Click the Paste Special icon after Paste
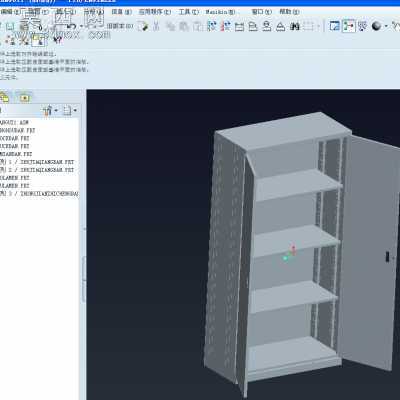 (x=198, y=26)
